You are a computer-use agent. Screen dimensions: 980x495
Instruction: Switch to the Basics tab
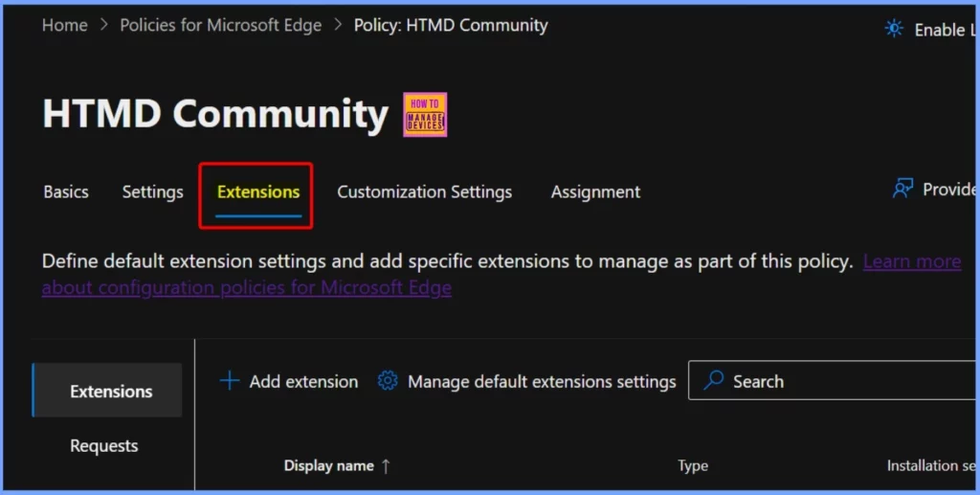point(66,191)
